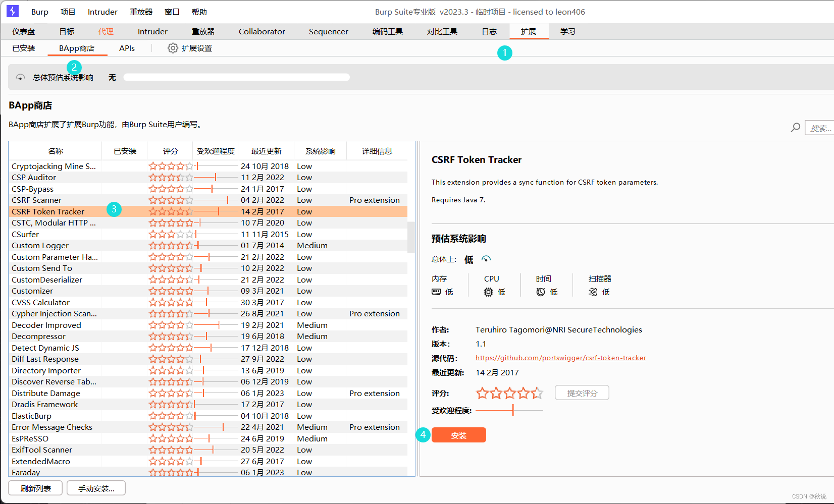Image resolution: width=834 pixels, height=504 pixels.
Task: Click the Burp Suite logo icon
Action: point(13,11)
